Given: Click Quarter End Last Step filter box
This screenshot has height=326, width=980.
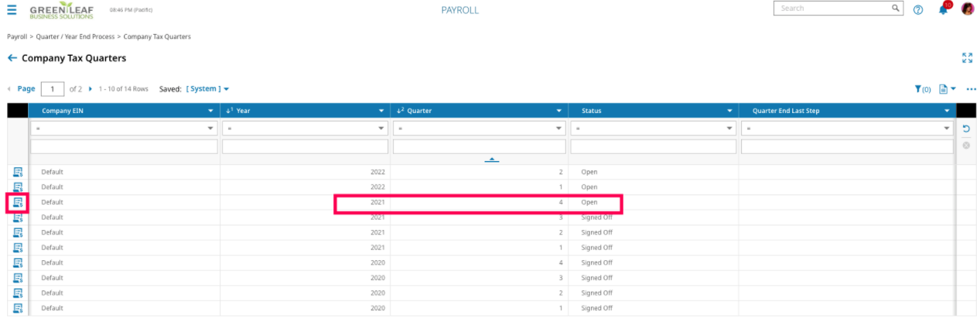Looking at the screenshot, I should (x=847, y=146).
